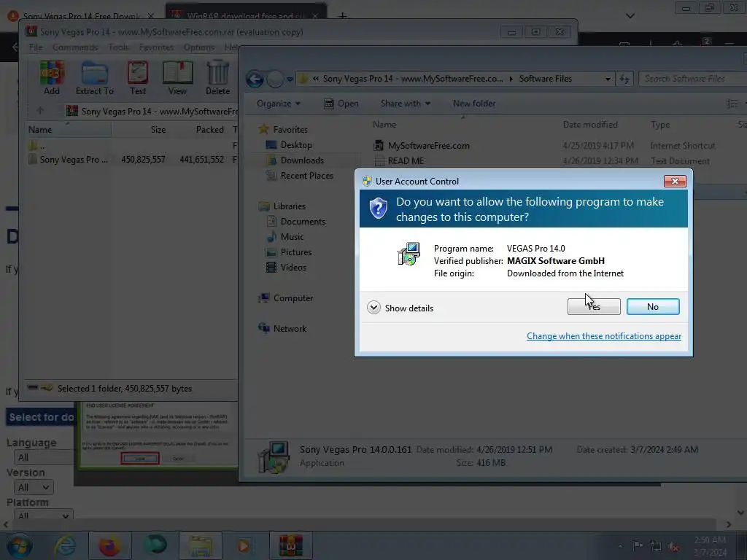Open WinRAR Options menu
The height and width of the screenshot is (560, 747).
(x=198, y=47)
